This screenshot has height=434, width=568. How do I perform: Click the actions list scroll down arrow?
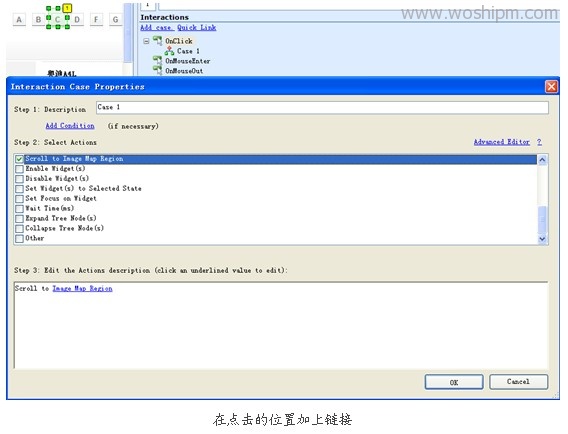coord(542,239)
